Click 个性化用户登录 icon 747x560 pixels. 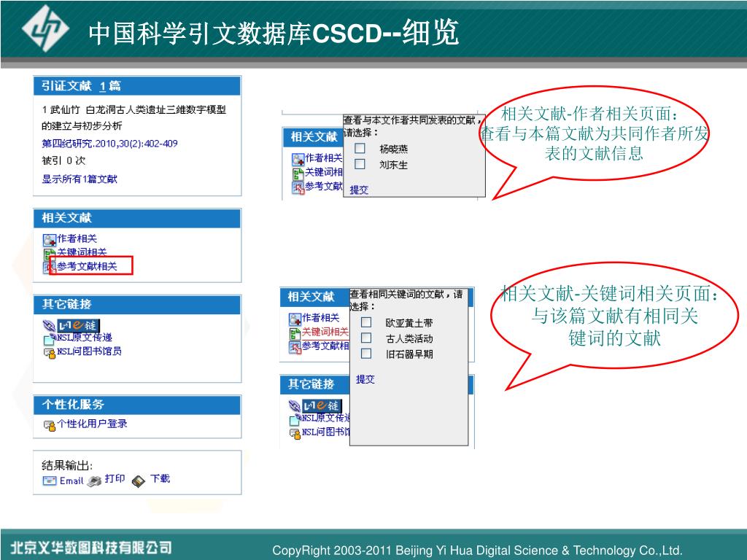pos(50,425)
